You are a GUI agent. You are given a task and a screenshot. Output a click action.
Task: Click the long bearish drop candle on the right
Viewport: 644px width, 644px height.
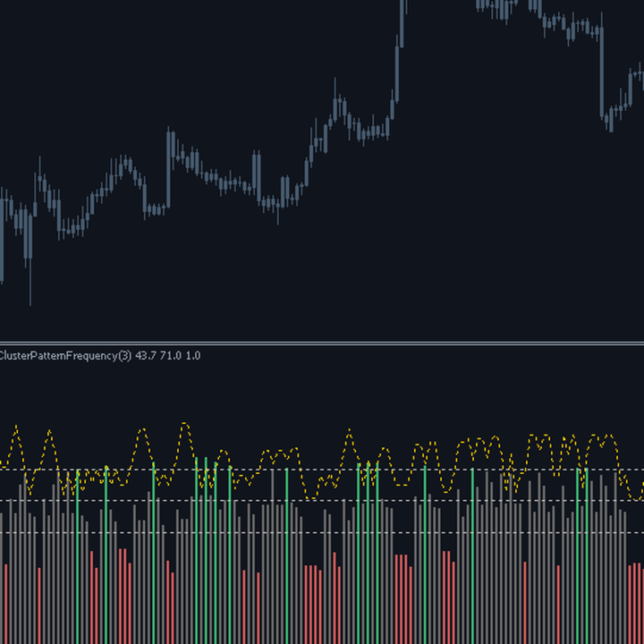click(602, 65)
